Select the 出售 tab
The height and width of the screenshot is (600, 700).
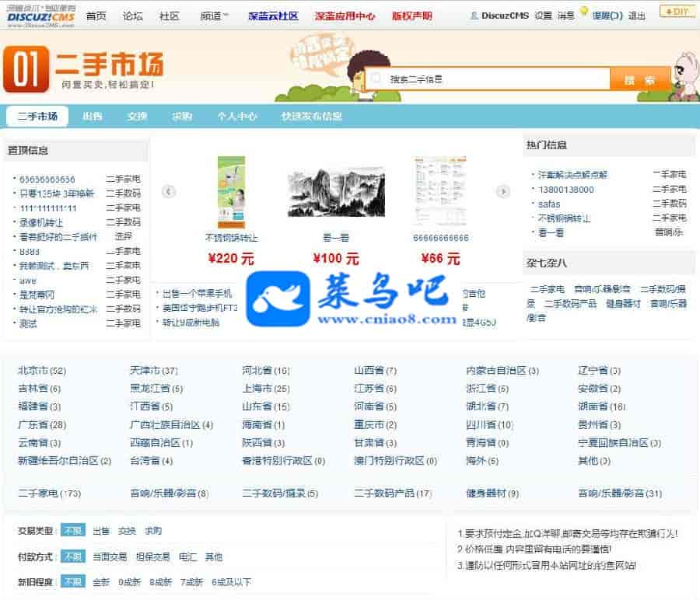93,117
